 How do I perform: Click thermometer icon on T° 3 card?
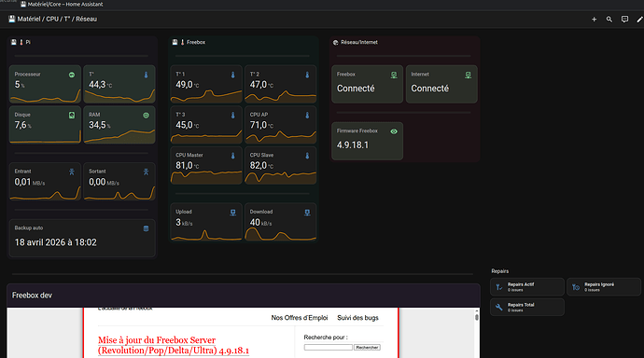233,116
